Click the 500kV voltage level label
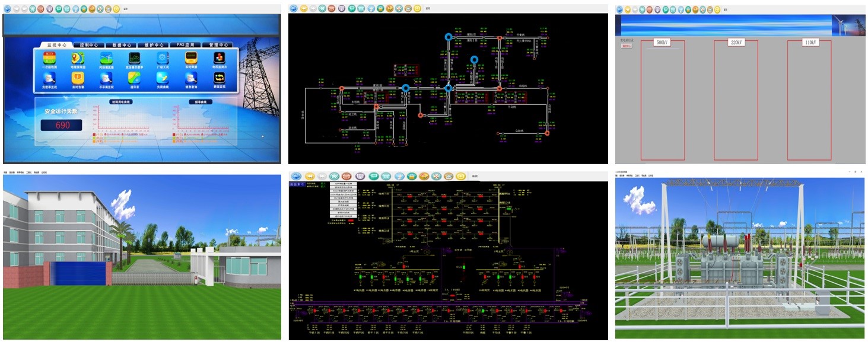 (662, 43)
